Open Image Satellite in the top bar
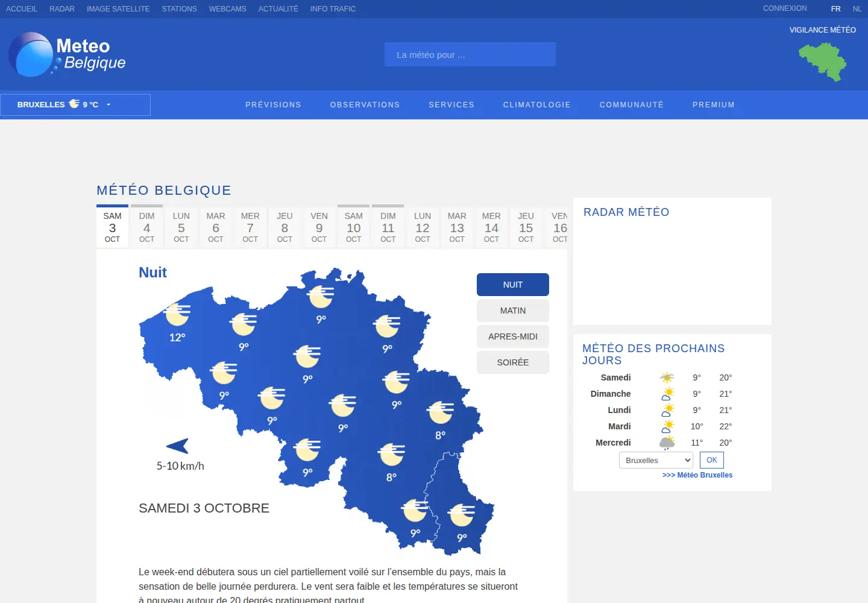 click(x=118, y=9)
